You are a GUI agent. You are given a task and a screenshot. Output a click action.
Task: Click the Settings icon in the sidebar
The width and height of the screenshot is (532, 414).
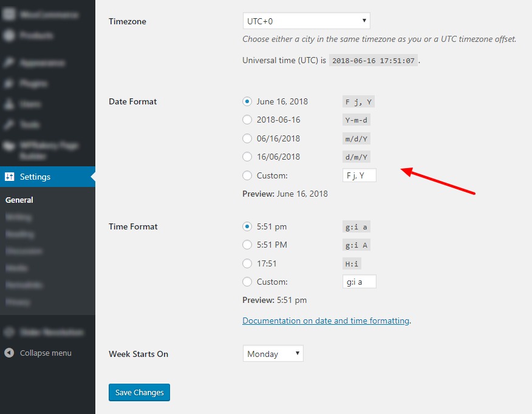10,177
